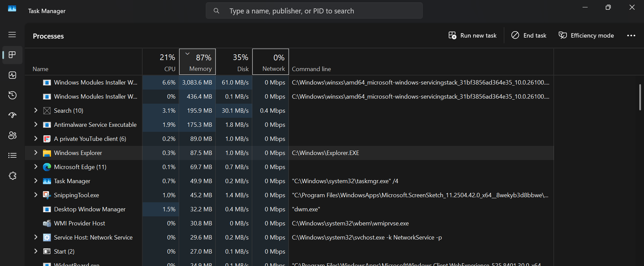Screen dimensions: 644x266
Task: Sort by the Command line column header
Action: pyautogui.click(x=421, y=62)
